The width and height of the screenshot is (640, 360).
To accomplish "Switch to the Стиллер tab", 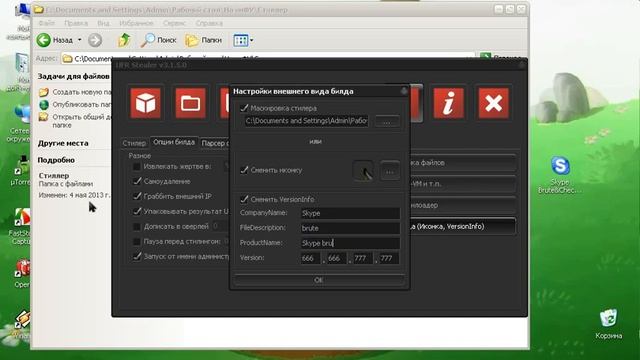I will click(x=134, y=143).
